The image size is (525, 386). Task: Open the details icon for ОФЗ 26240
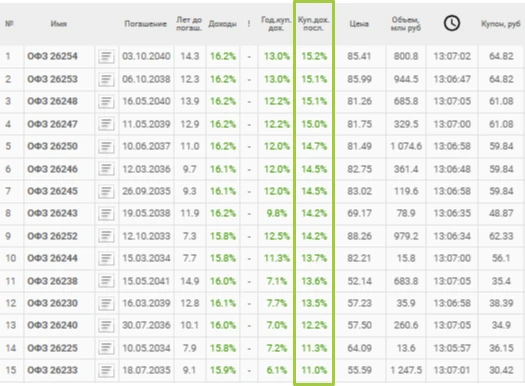coord(106,325)
